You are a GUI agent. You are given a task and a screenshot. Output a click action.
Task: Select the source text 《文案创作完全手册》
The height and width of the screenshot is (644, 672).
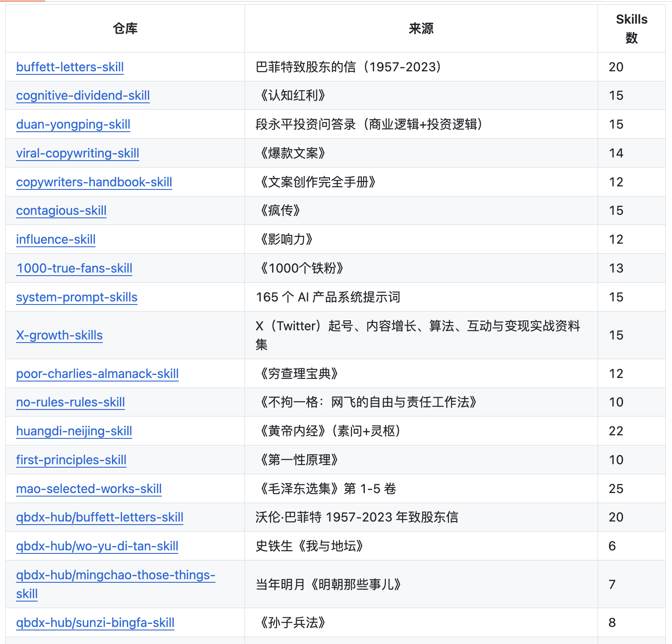coord(318,182)
